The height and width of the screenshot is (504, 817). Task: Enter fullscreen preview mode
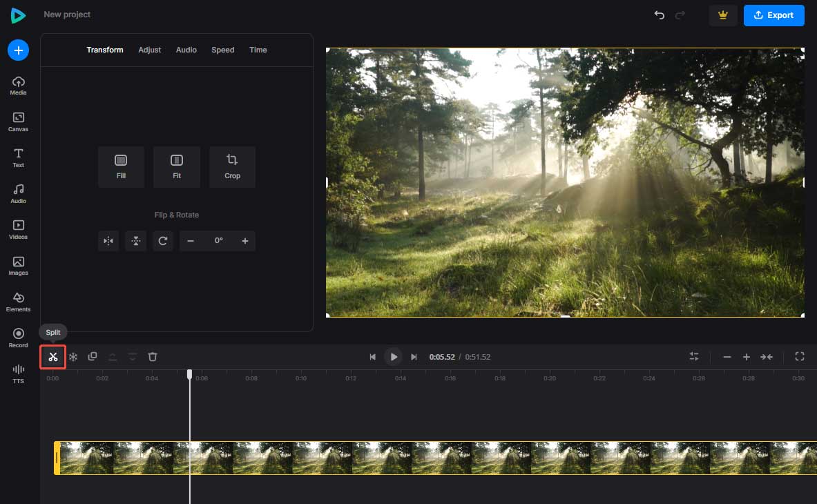click(x=800, y=357)
